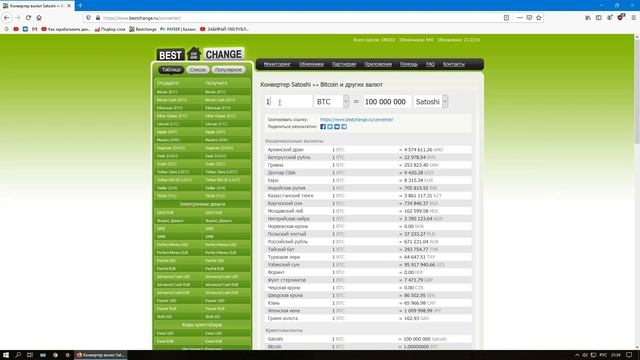Screen dimensions: 640x360
Task: Click the Армянский драм rate row
Action: 368,150
